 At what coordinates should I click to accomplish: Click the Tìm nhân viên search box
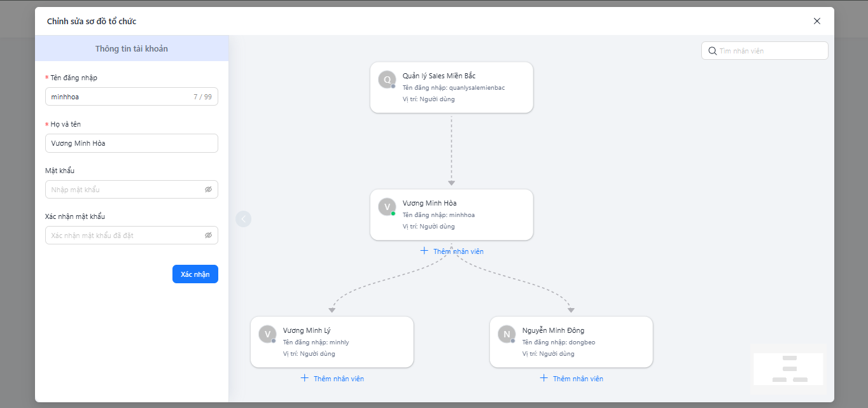click(x=771, y=51)
